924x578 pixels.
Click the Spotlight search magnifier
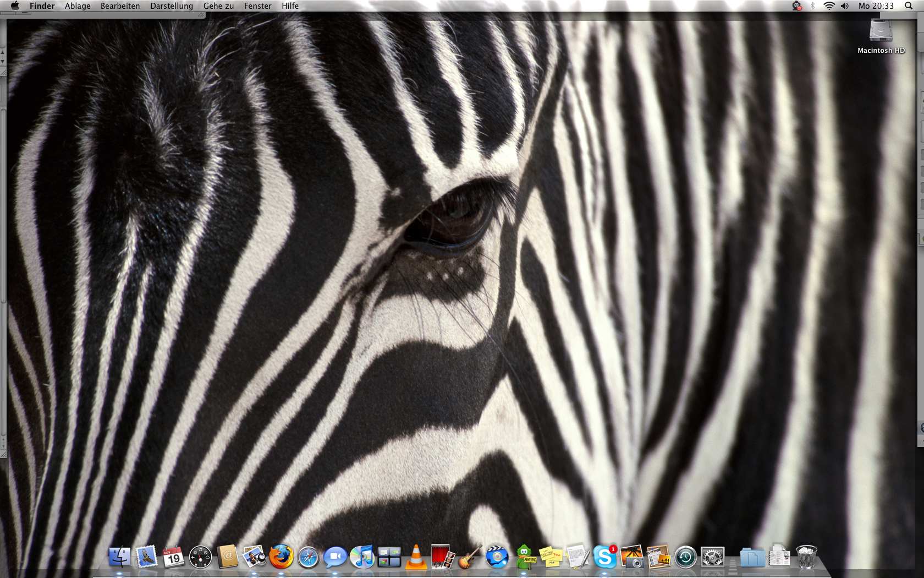pos(909,6)
